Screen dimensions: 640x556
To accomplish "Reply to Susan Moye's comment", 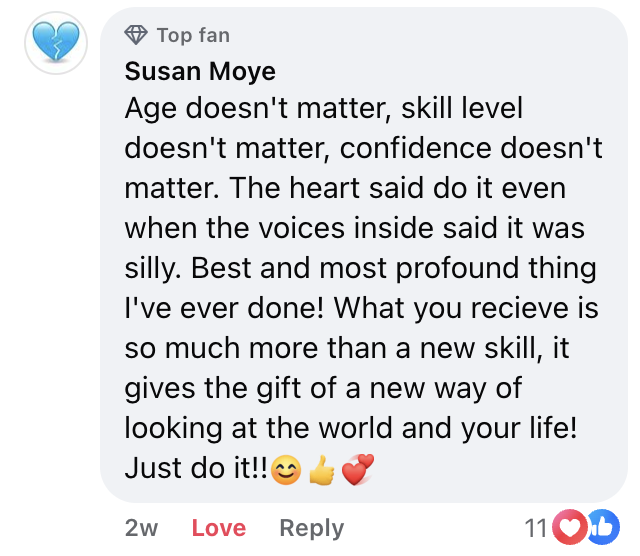I will click(311, 528).
